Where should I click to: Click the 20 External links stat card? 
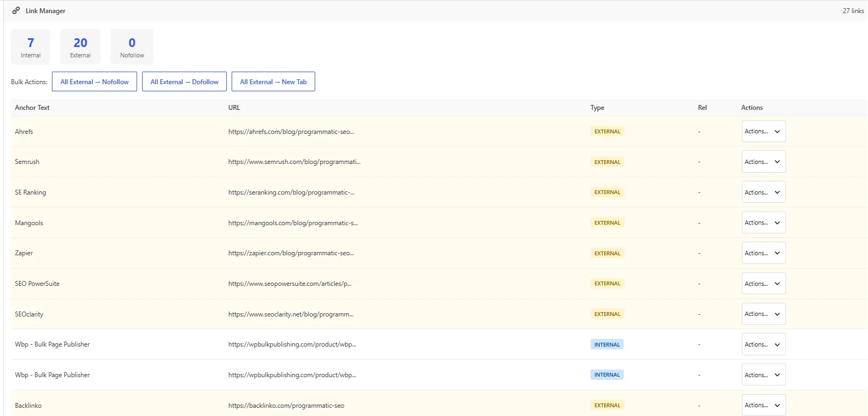pos(80,47)
